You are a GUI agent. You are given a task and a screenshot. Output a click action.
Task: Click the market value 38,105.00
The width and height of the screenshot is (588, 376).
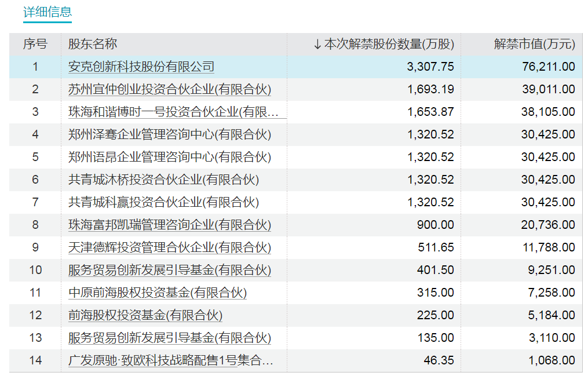click(548, 112)
